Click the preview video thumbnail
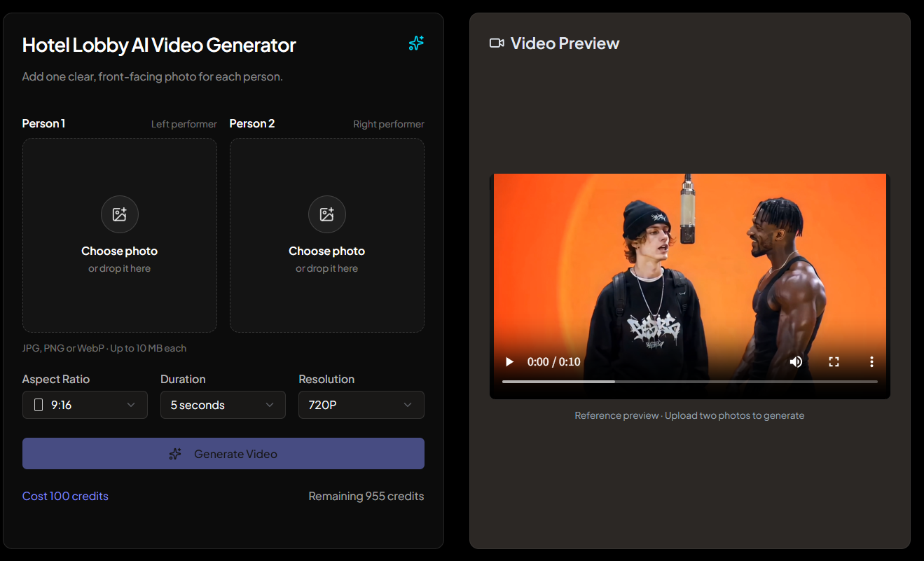 tap(690, 286)
